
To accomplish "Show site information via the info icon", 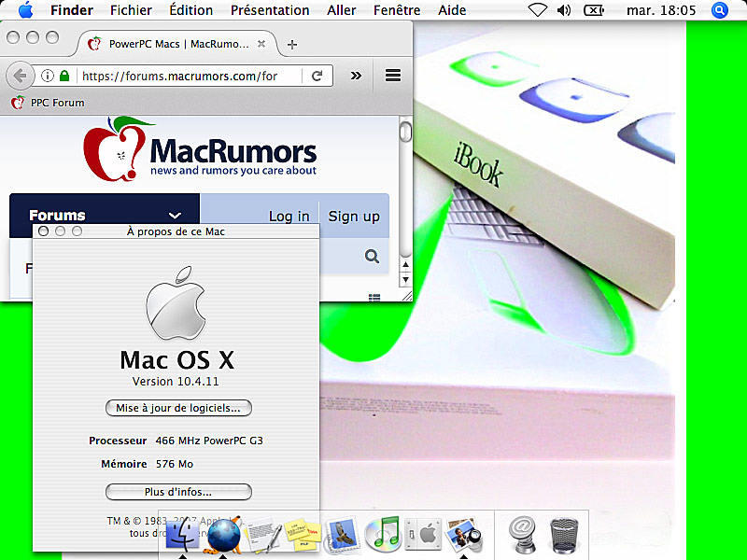I will coord(48,76).
